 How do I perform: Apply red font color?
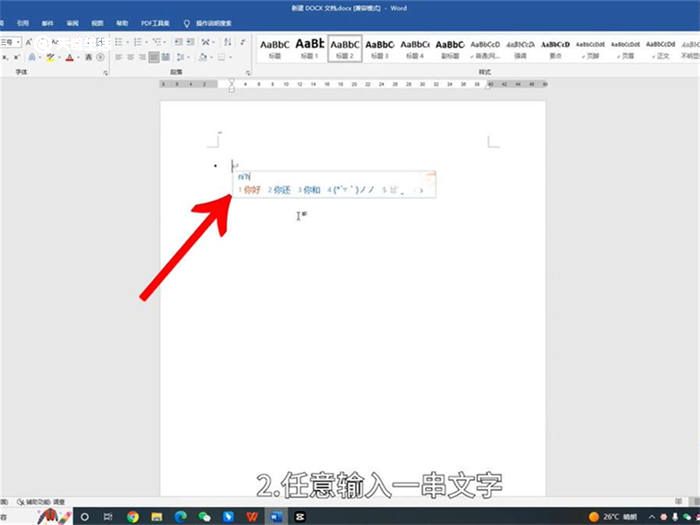69,57
